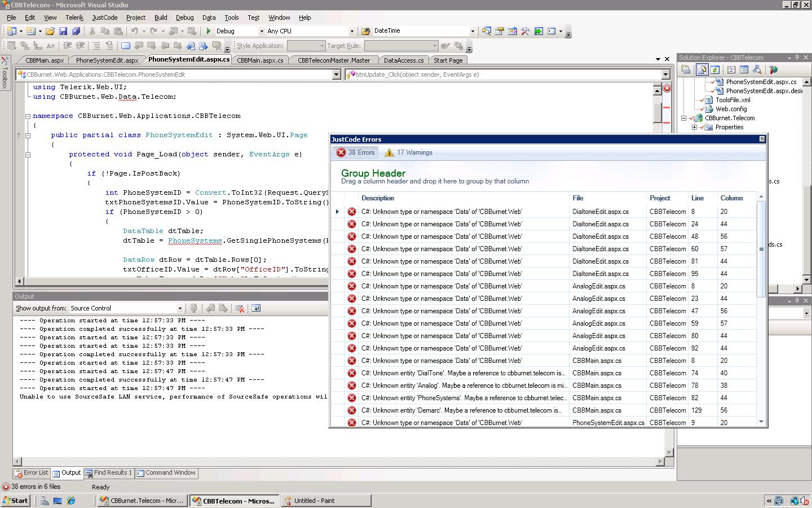Select Web.config in Solution Explorer
This screenshot has width=812, height=508.
[731, 109]
